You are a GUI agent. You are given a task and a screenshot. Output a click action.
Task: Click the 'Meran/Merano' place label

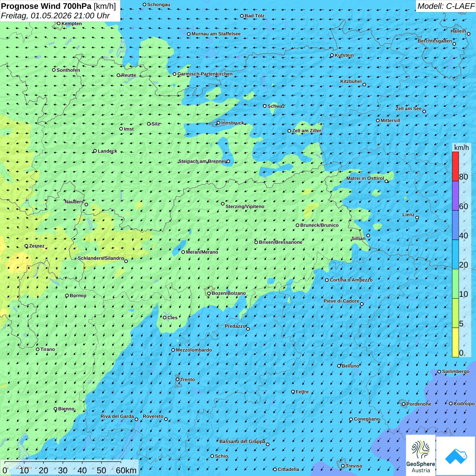coord(202,252)
